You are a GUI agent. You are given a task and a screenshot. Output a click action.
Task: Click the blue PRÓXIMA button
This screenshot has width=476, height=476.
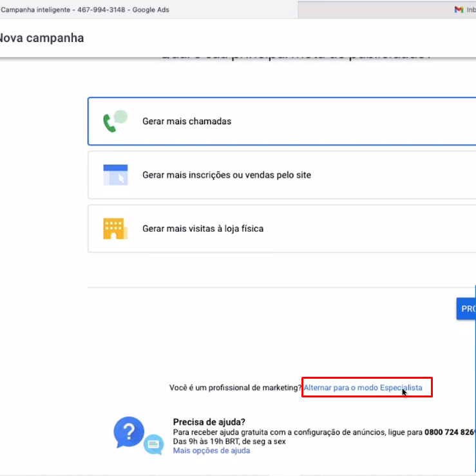pyautogui.click(x=466, y=309)
